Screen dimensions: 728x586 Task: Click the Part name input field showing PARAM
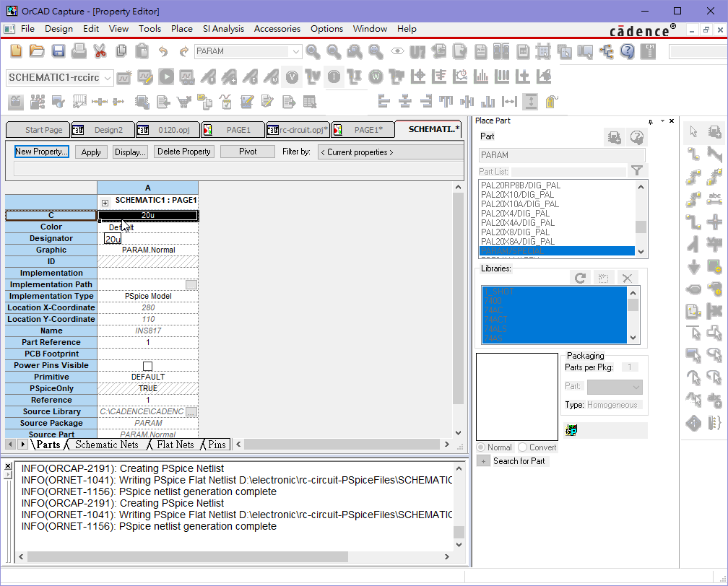click(x=562, y=155)
